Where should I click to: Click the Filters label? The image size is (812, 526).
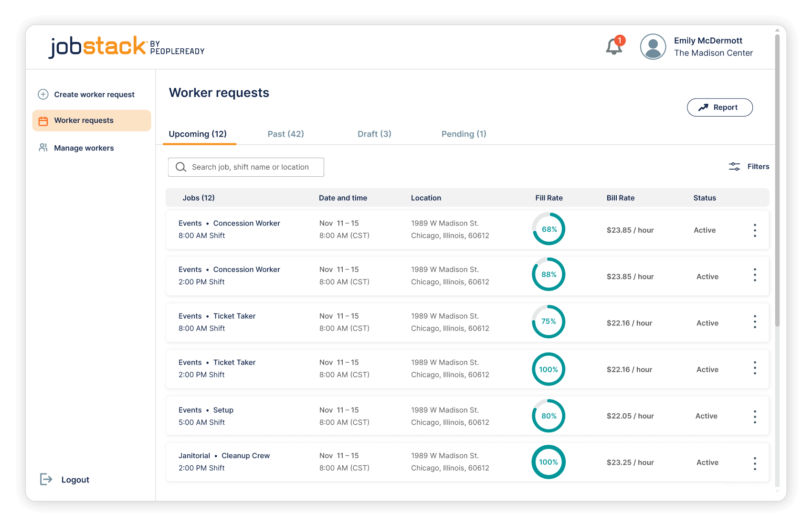[x=758, y=166]
